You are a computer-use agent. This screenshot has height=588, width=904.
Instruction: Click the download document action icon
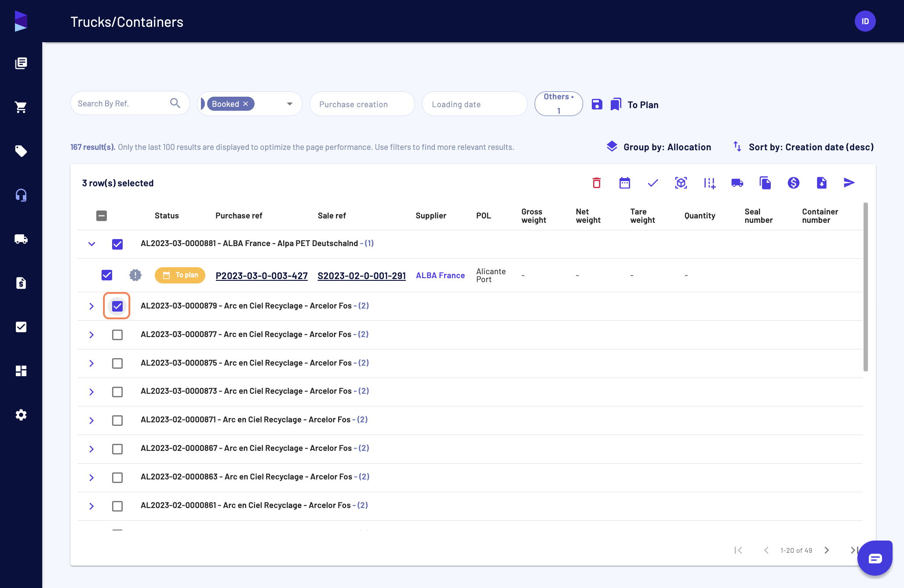[x=821, y=183]
